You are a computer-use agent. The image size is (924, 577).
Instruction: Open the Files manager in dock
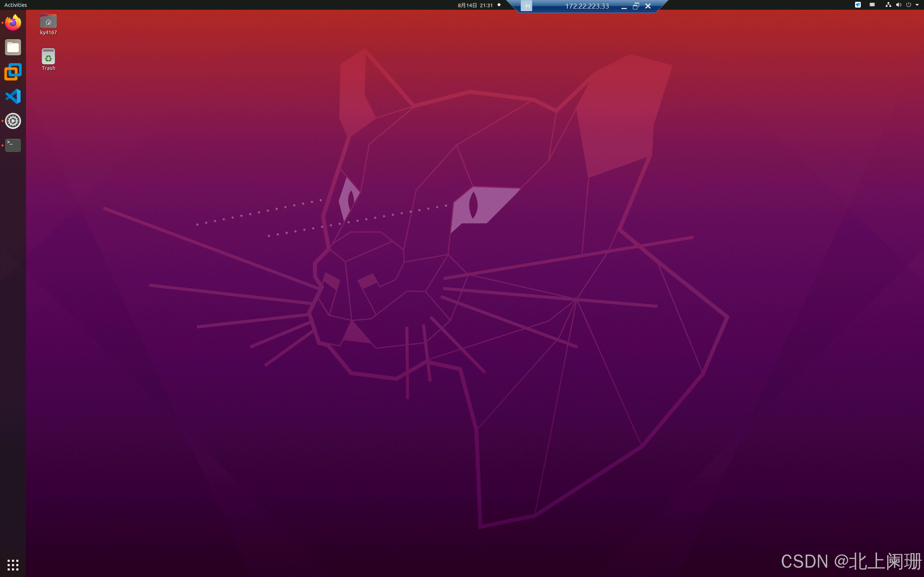click(13, 47)
